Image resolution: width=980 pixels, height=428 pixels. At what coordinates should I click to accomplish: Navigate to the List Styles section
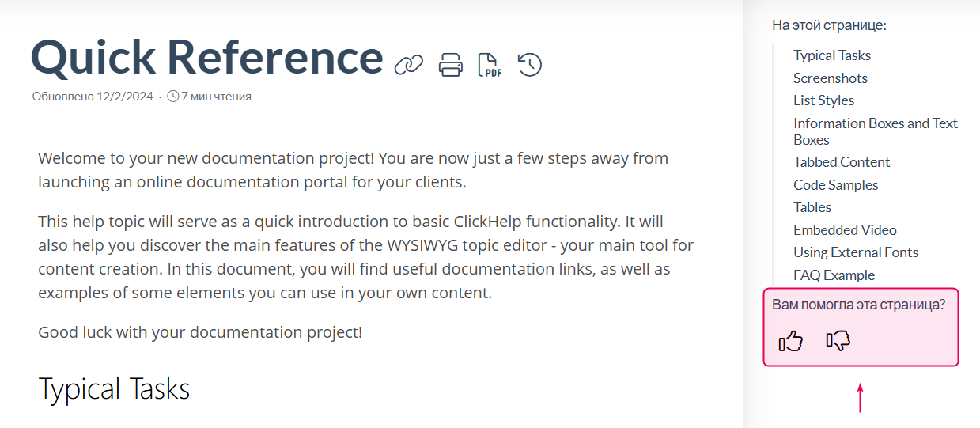tap(823, 100)
